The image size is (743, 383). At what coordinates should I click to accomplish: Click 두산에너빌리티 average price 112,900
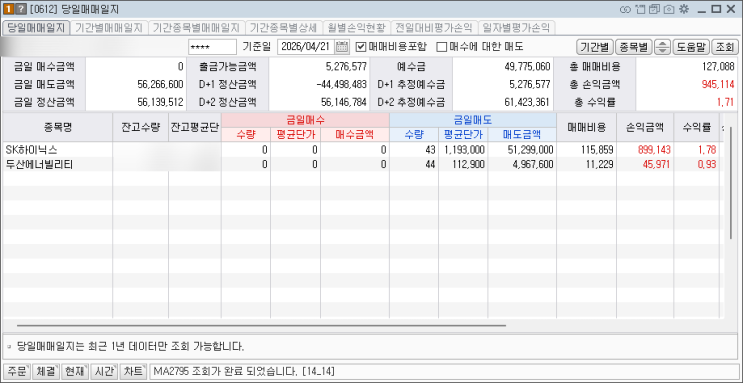[468, 164]
